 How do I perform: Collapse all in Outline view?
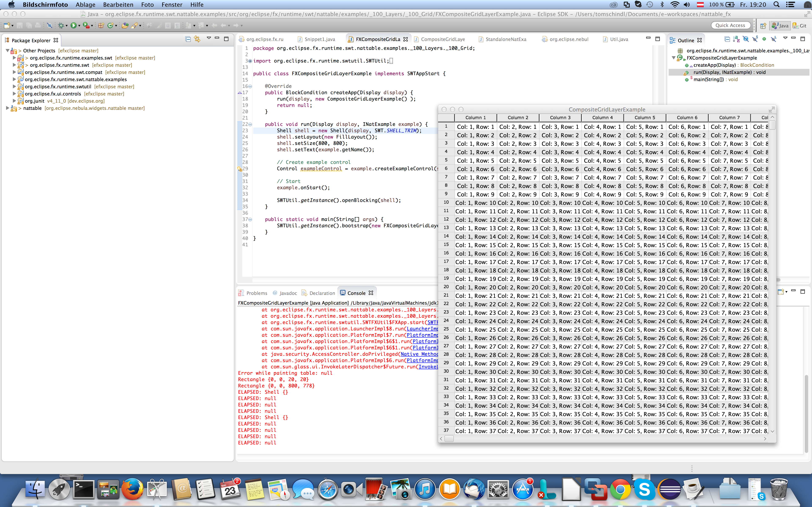(727, 39)
